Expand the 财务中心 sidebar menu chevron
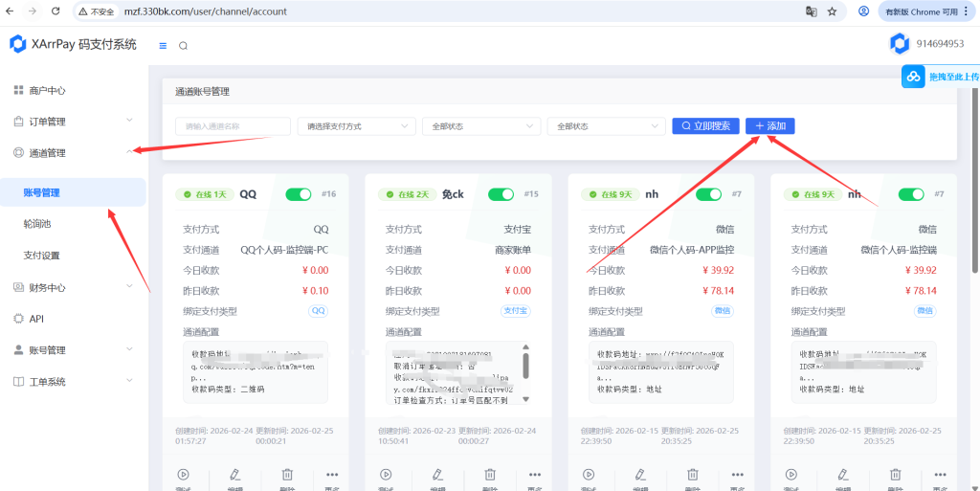The width and height of the screenshot is (980, 491). coord(129,286)
